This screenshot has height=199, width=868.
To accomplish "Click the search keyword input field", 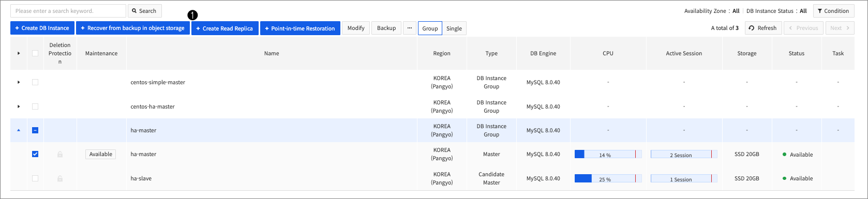I will (x=68, y=11).
